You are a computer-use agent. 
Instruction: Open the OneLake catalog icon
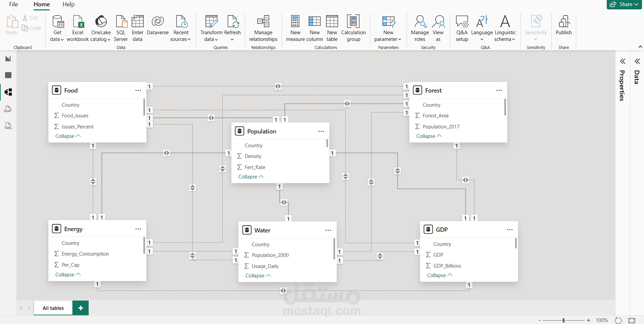101,21
